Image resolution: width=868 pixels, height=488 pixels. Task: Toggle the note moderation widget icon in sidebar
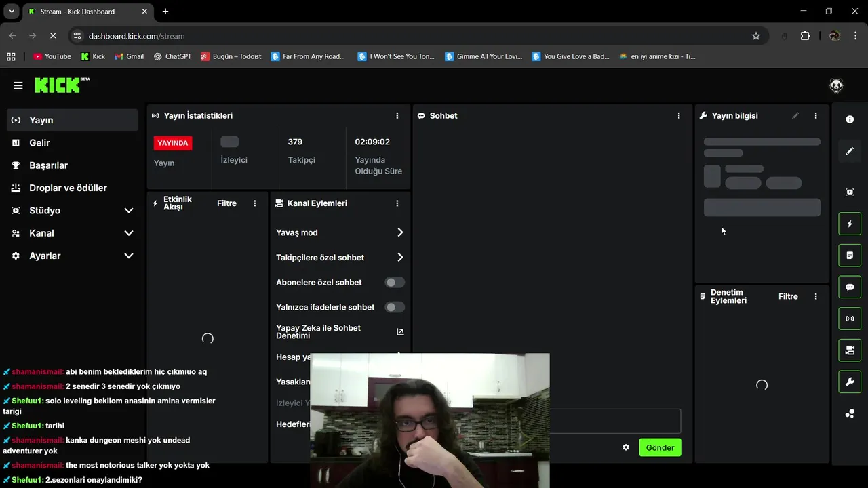850,256
